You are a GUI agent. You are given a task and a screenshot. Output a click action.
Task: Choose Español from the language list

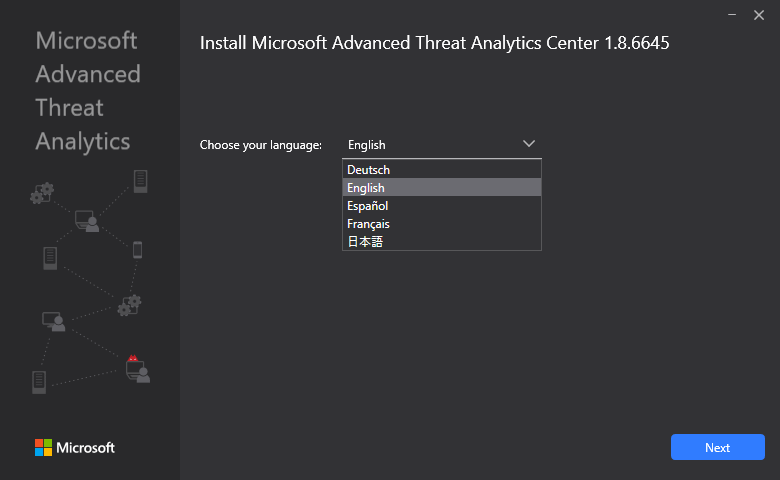442,205
